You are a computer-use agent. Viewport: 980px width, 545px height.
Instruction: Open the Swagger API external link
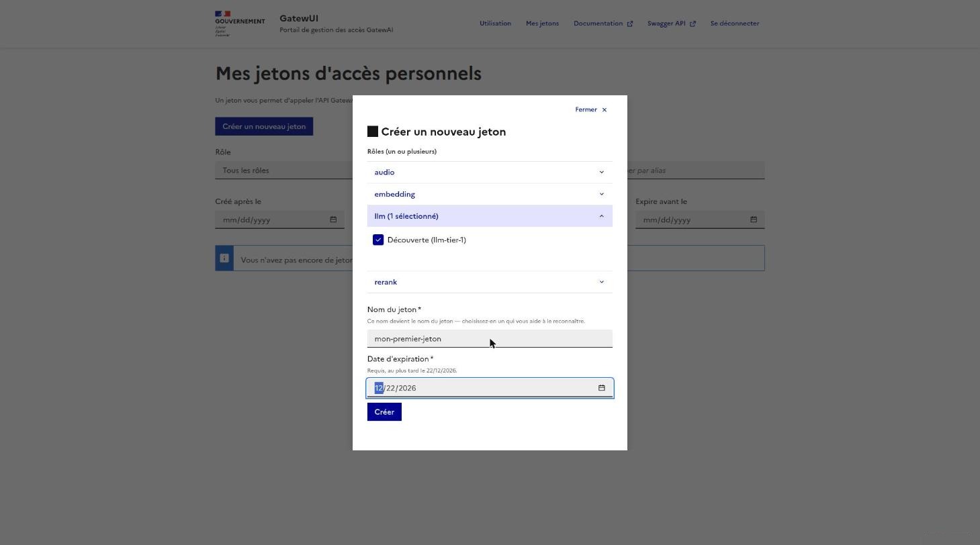pos(672,23)
